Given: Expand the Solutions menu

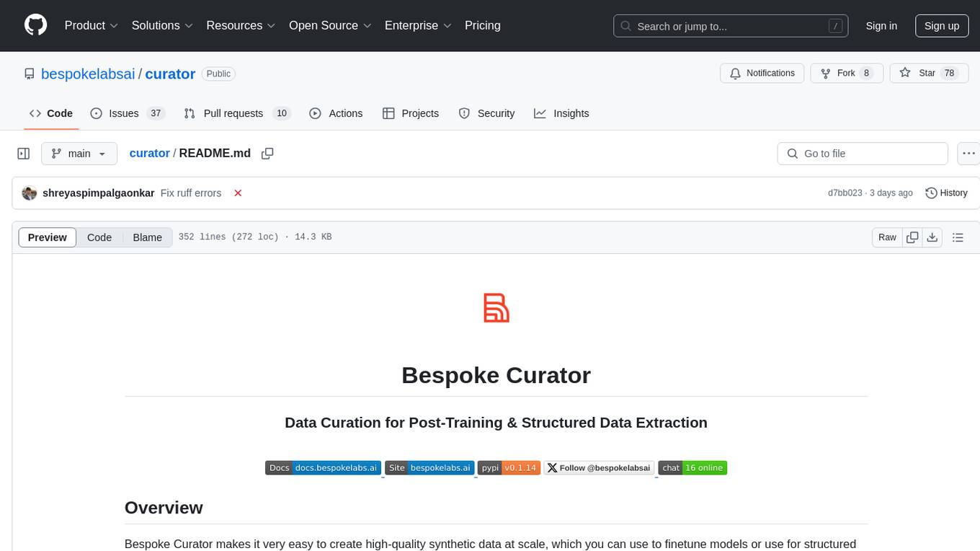Looking at the screenshot, I should click(162, 25).
